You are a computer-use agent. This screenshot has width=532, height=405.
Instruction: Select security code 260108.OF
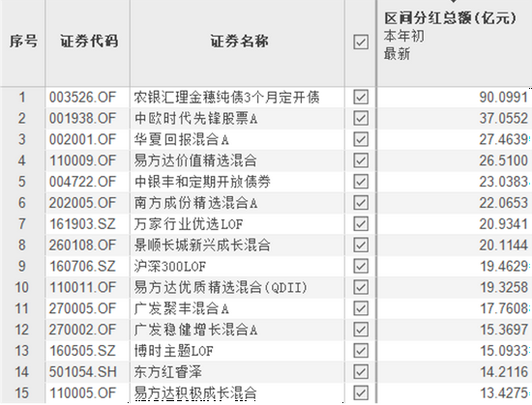pyautogui.click(x=82, y=246)
